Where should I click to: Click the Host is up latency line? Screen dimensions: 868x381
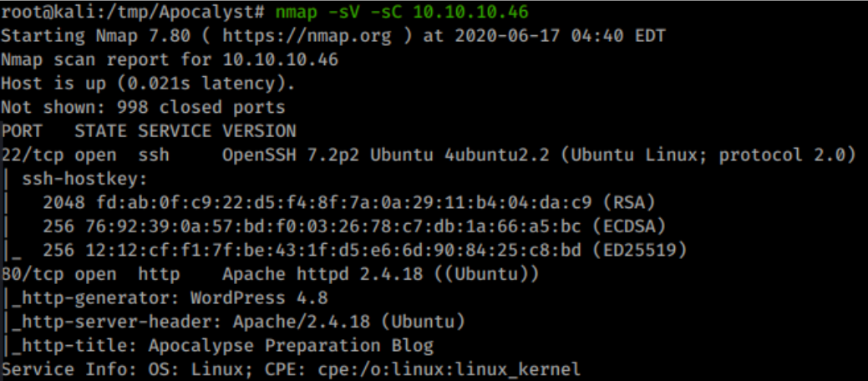click(149, 84)
